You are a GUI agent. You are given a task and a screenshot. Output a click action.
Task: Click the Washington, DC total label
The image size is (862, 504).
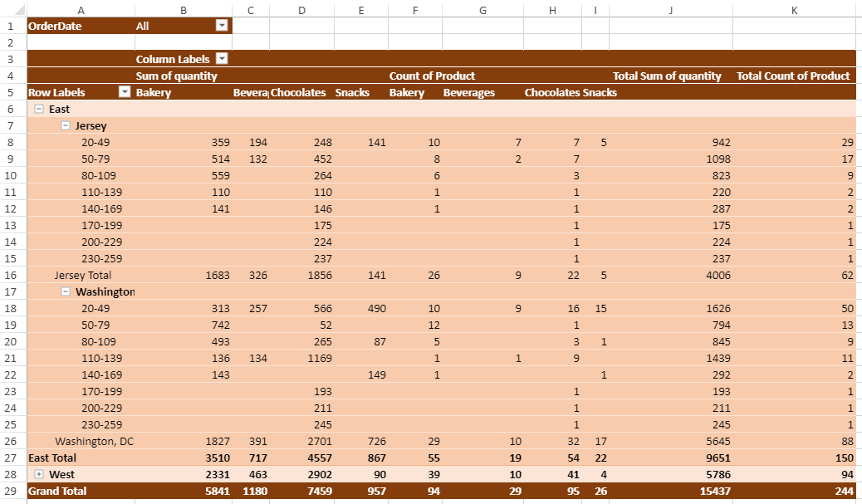[x=94, y=441]
